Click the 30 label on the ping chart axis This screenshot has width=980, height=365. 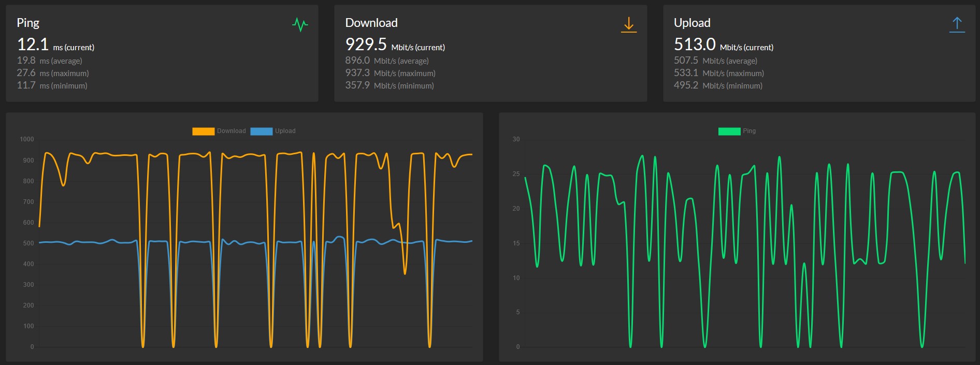pos(516,139)
